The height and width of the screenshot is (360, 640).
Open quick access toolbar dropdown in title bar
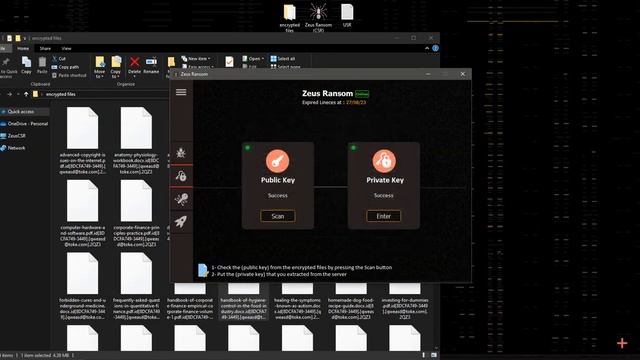(x=24, y=38)
